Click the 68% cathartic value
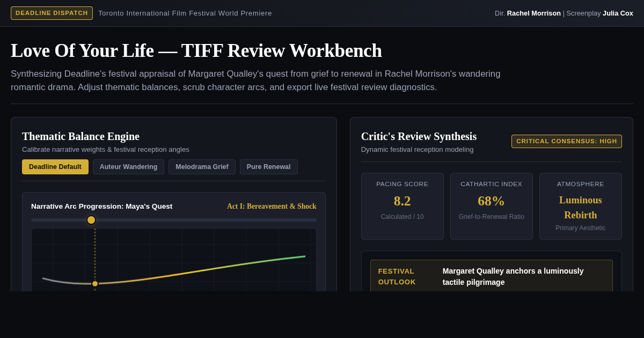Image resolution: width=644 pixels, height=338 pixels. click(492, 201)
